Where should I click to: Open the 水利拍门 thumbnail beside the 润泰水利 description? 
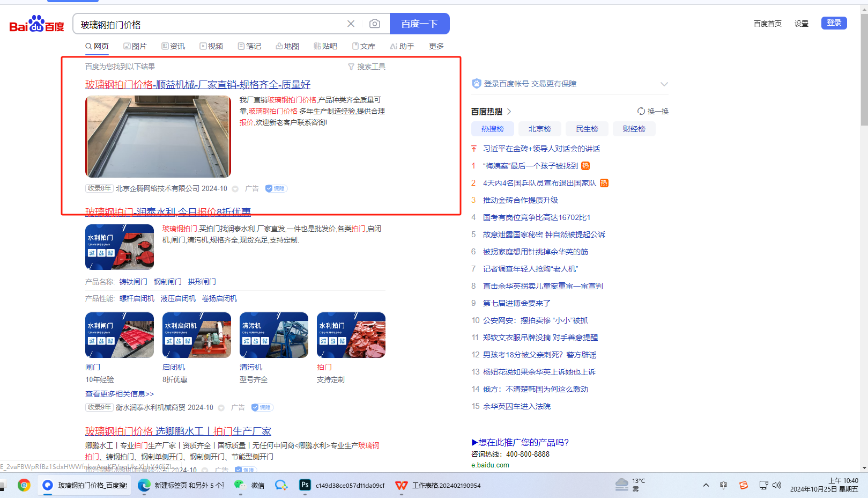(120, 247)
